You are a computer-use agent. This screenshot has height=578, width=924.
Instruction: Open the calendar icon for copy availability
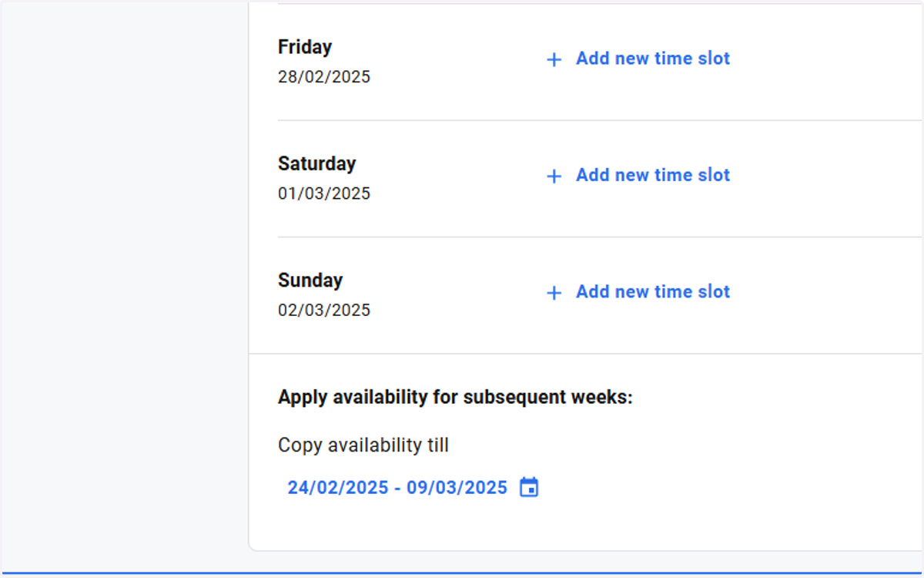[x=529, y=487]
